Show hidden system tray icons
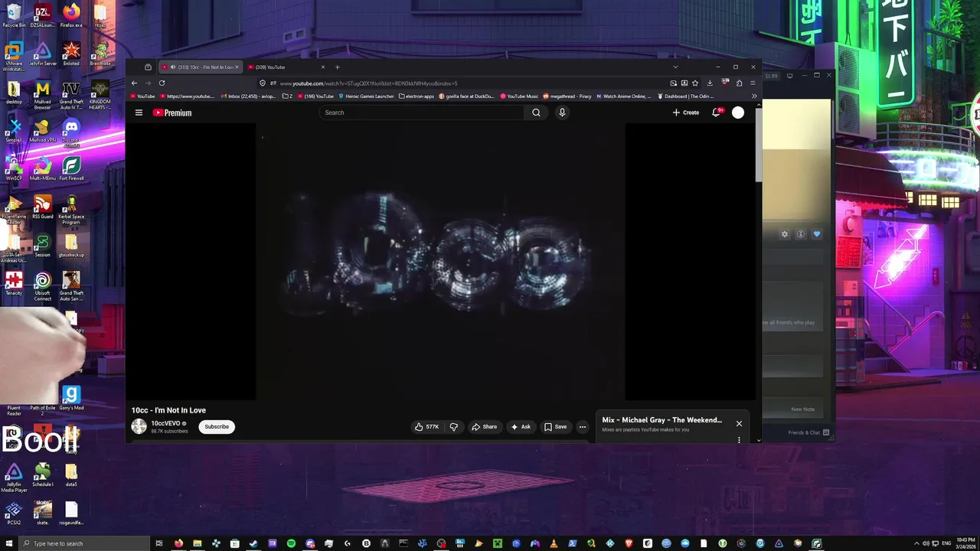This screenshot has height=551, width=980. click(917, 543)
